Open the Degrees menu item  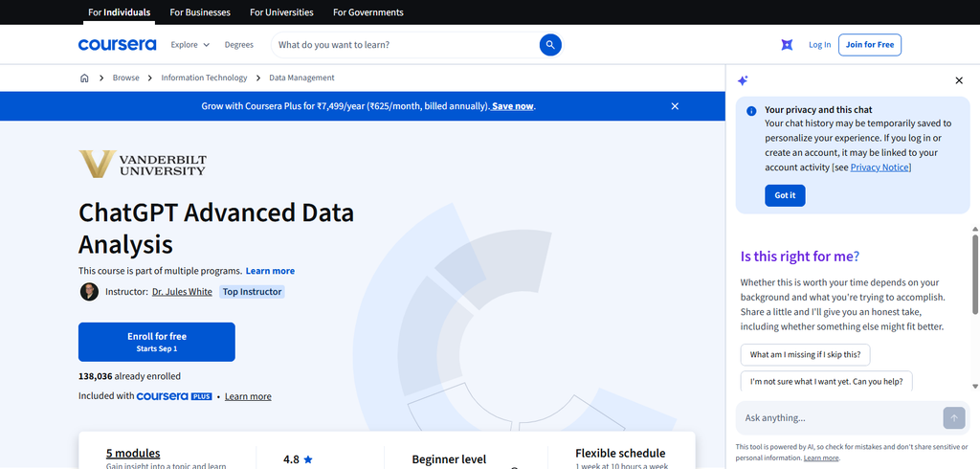coord(238,44)
